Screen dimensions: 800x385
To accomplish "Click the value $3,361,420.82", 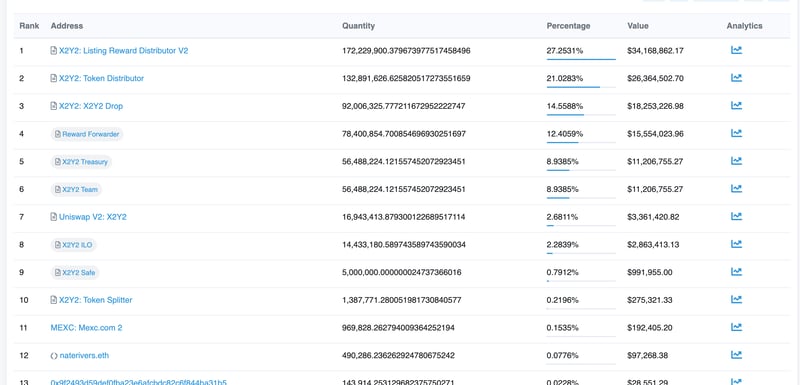I will (x=653, y=217).
